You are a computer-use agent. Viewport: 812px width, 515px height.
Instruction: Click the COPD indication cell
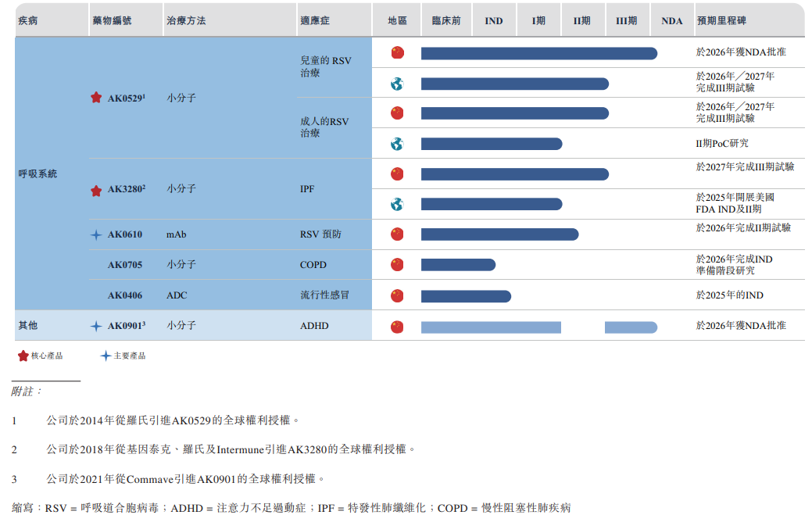pyautogui.click(x=313, y=265)
